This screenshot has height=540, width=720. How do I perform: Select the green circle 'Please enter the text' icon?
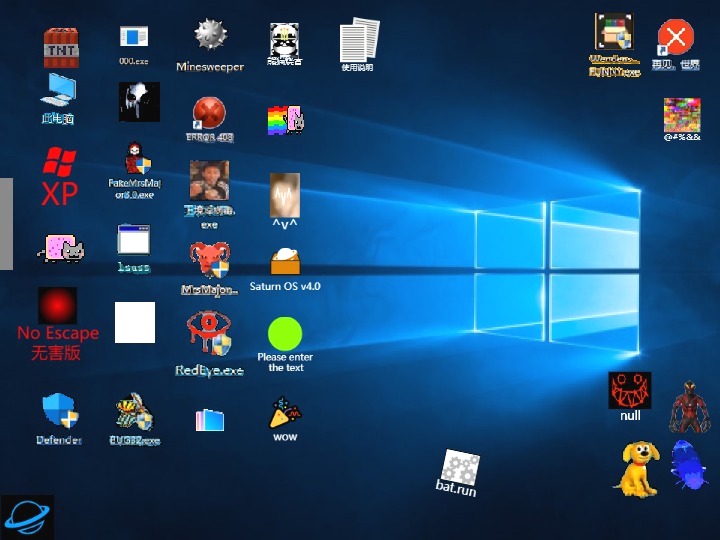285,333
